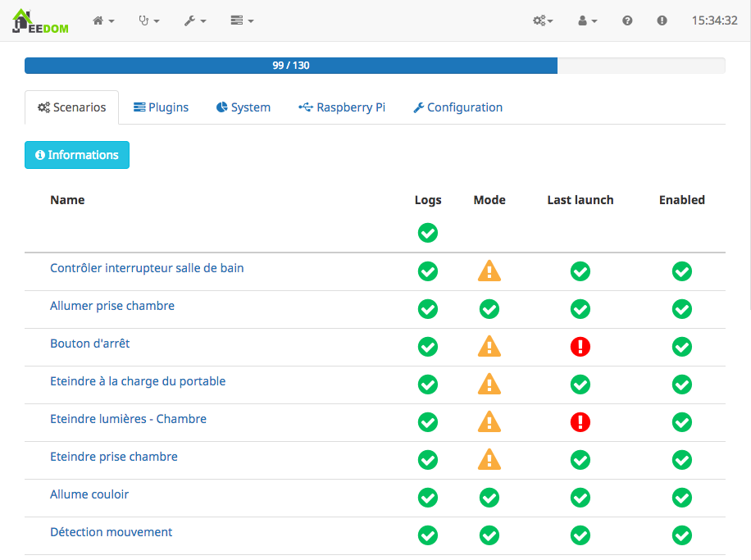This screenshot has height=560, width=751.
Task: Click the Mode warning icon for Eteindre prise chambre
Action: point(489,460)
